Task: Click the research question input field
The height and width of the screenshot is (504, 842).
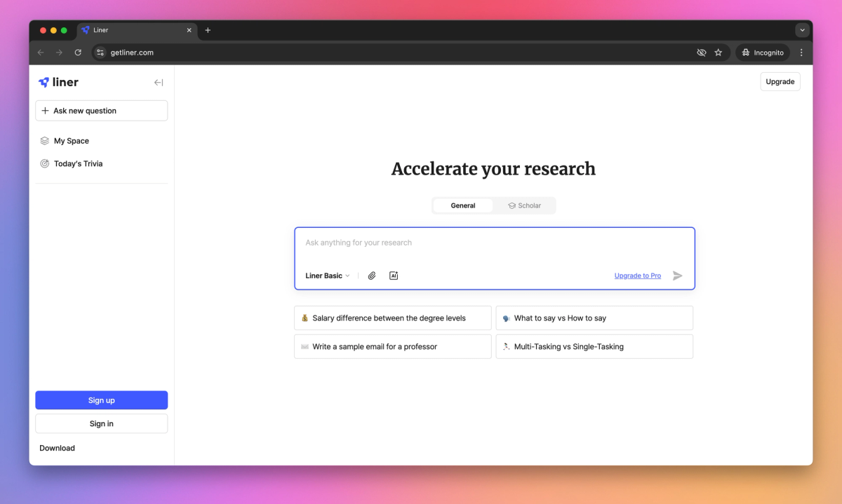Action: [493, 243]
